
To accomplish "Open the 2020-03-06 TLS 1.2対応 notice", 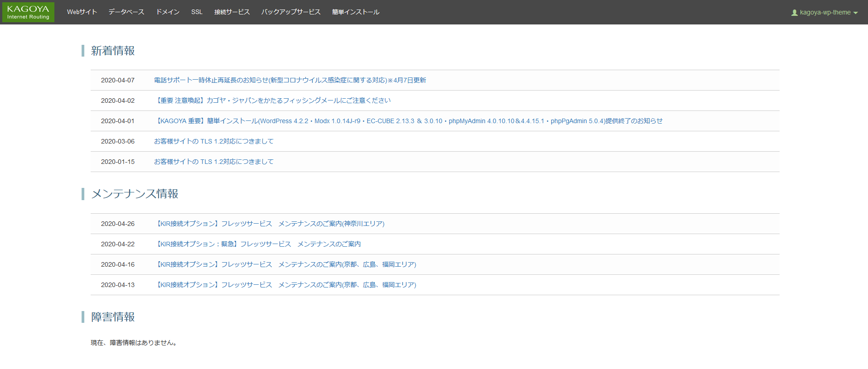I will click(x=213, y=141).
